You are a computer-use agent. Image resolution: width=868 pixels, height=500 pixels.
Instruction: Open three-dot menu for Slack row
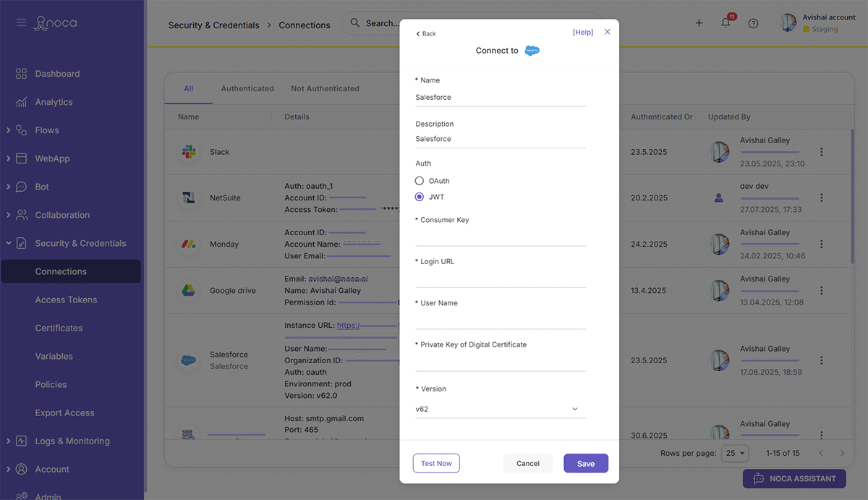coord(821,152)
